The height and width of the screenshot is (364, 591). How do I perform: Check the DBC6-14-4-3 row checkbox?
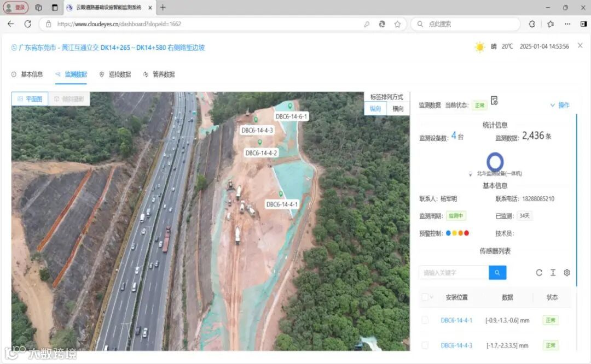click(425, 345)
